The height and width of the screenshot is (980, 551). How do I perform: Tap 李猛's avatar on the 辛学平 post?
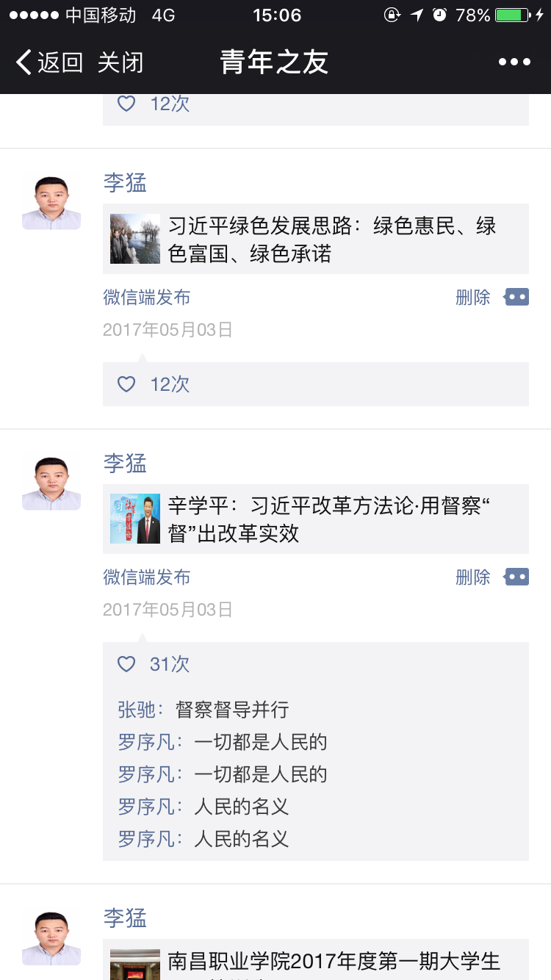(51, 481)
